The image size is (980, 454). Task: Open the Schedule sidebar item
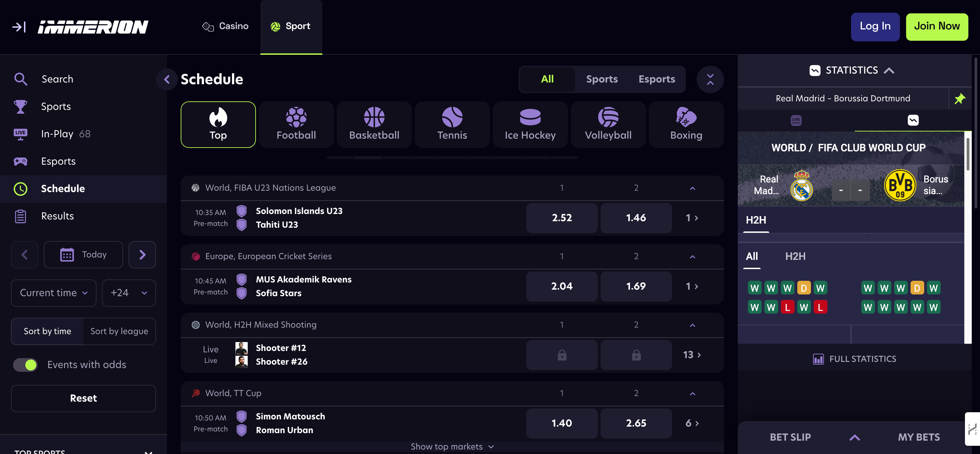click(x=83, y=188)
